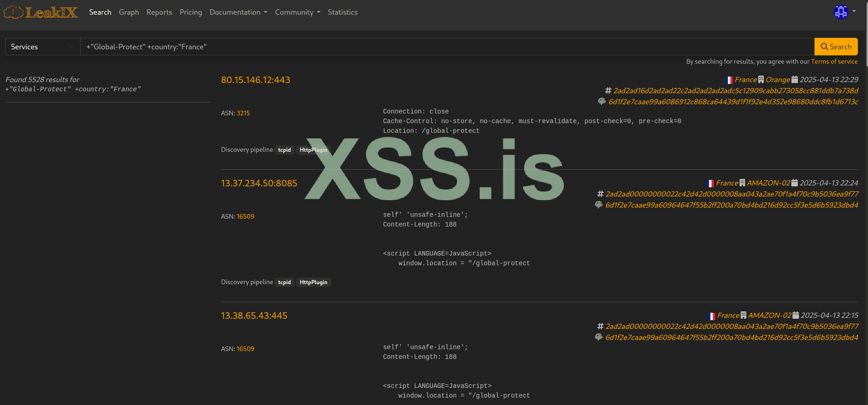Image resolution: width=868 pixels, height=405 pixels.
Task: Click AMAZON-02 link in the 13.37.234.50 result
Action: [768, 183]
